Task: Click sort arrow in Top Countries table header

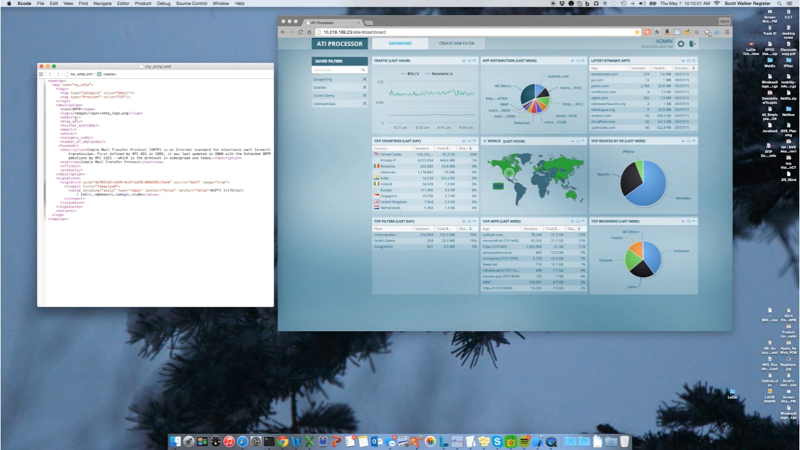Action: (x=470, y=148)
